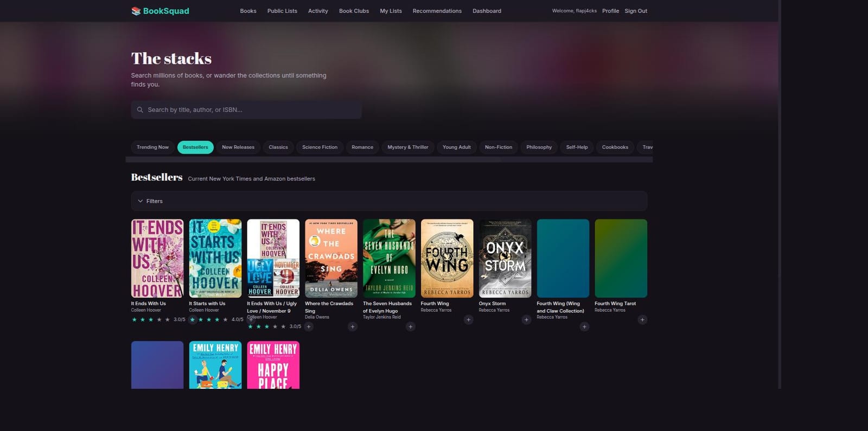Click the 'Where the Crawdads Sing' title text
The image size is (868, 431).
pyautogui.click(x=329, y=307)
